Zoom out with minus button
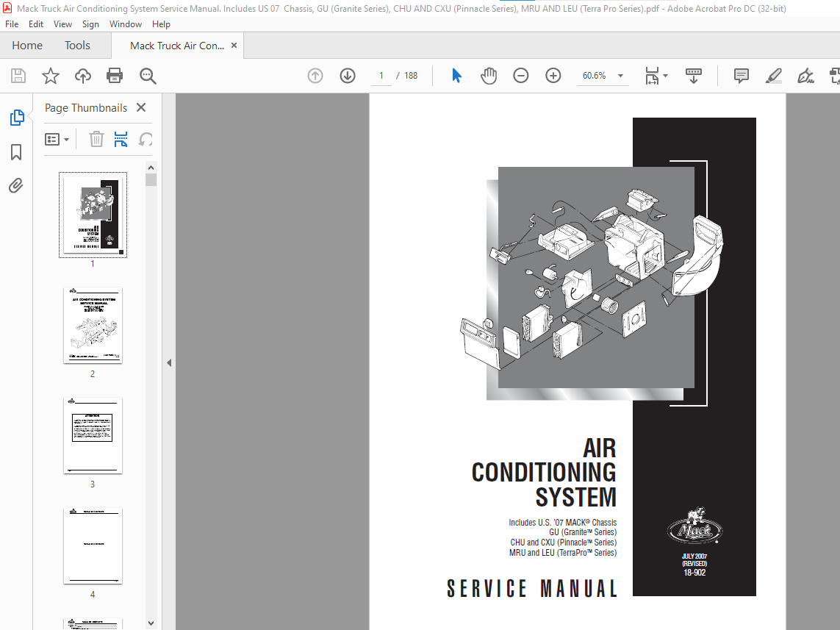This screenshot has width=840, height=630. point(521,76)
